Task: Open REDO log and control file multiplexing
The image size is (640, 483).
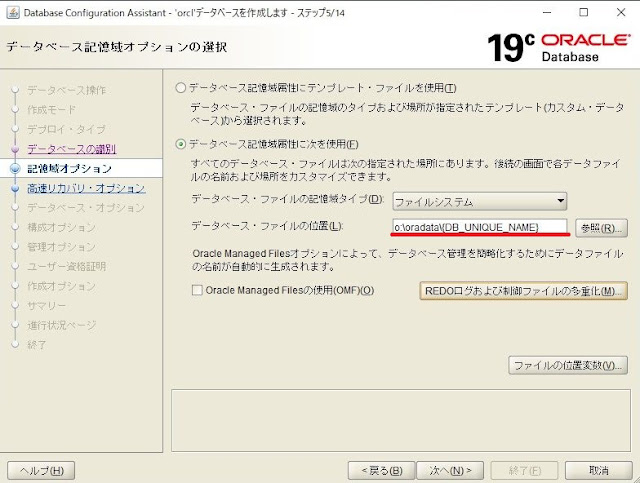Action: point(523,291)
